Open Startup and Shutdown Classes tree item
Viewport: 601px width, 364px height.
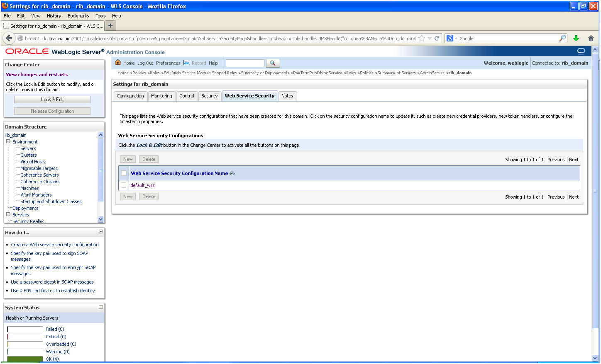point(51,201)
